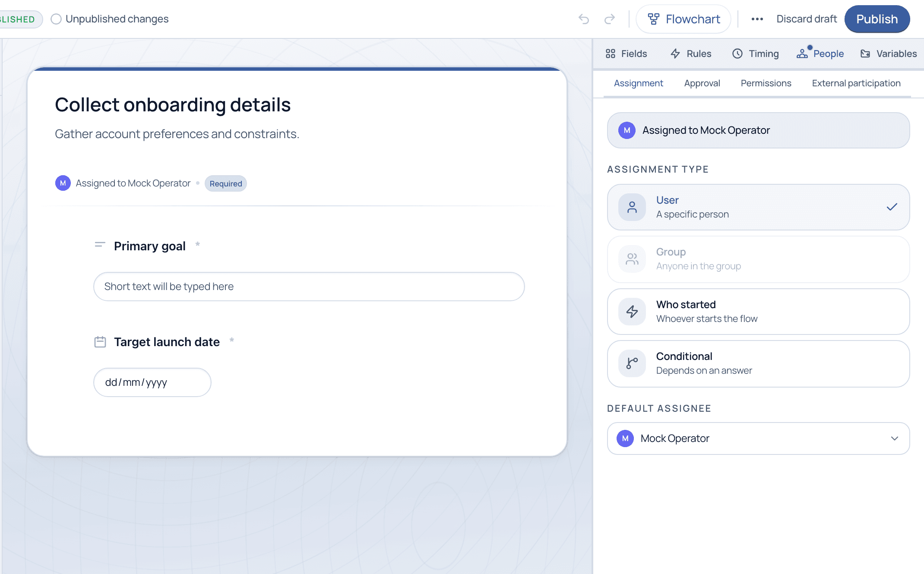Click the Rules lightning icon

(x=675, y=54)
